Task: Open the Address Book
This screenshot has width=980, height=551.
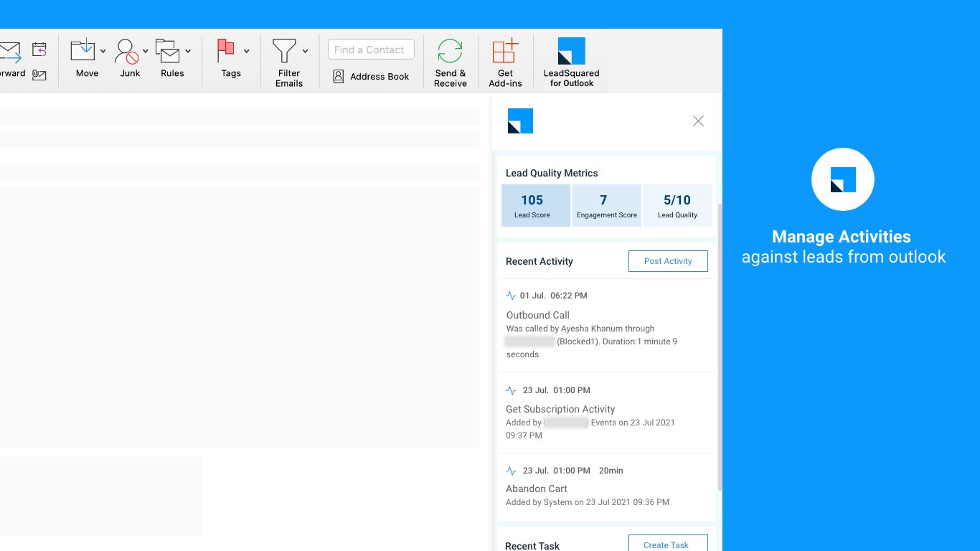Action: pyautogui.click(x=371, y=77)
